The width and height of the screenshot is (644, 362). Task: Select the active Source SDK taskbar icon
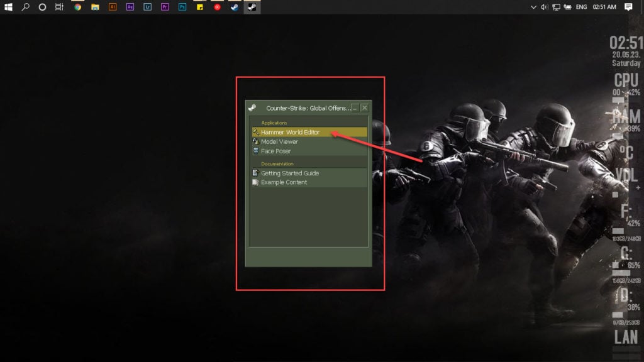[x=252, y=7]
